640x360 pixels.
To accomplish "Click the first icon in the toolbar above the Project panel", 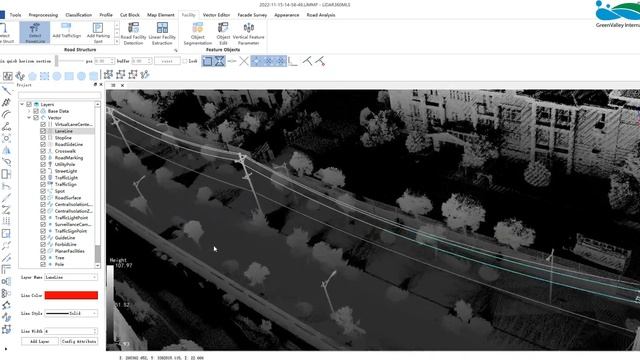I will point(8,76).
